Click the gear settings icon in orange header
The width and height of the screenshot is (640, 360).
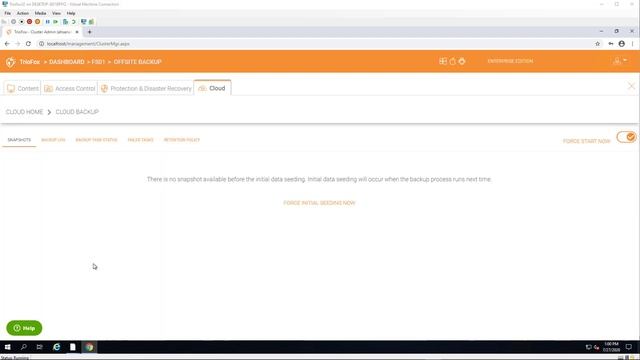point(462,61)
